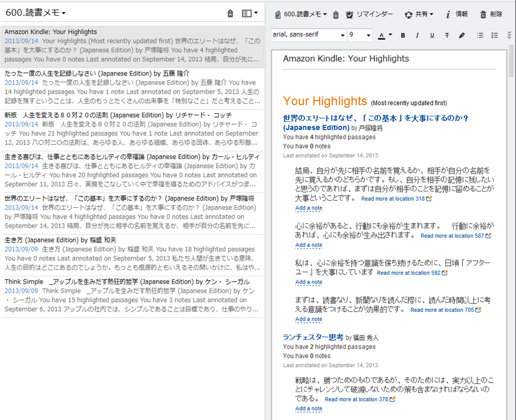The width and height of the screenshot is (516, 420).
Task: Toggle bold formatting
Action: (x=403, y=35)
